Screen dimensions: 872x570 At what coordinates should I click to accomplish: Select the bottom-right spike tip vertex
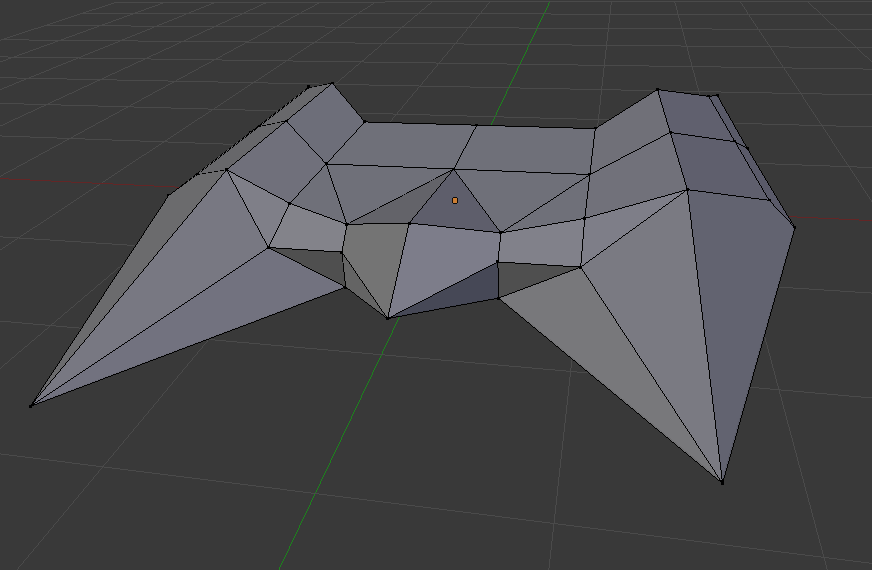[722, 482]
